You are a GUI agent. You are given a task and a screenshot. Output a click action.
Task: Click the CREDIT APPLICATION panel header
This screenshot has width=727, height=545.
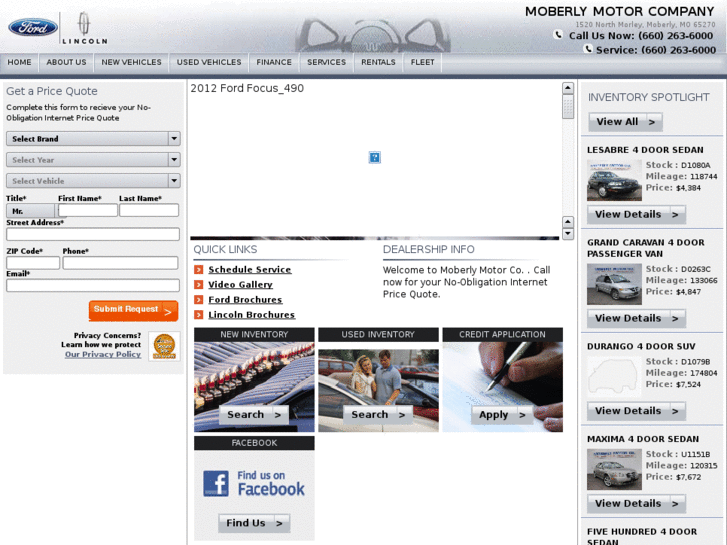pyautogui.click(x=503, y=334)
